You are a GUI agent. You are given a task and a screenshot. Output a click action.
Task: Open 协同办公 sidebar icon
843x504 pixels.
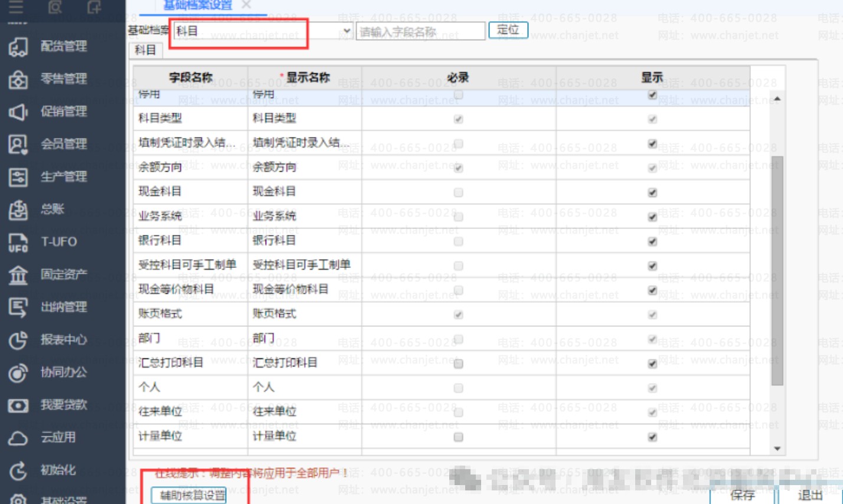point(18,372)
